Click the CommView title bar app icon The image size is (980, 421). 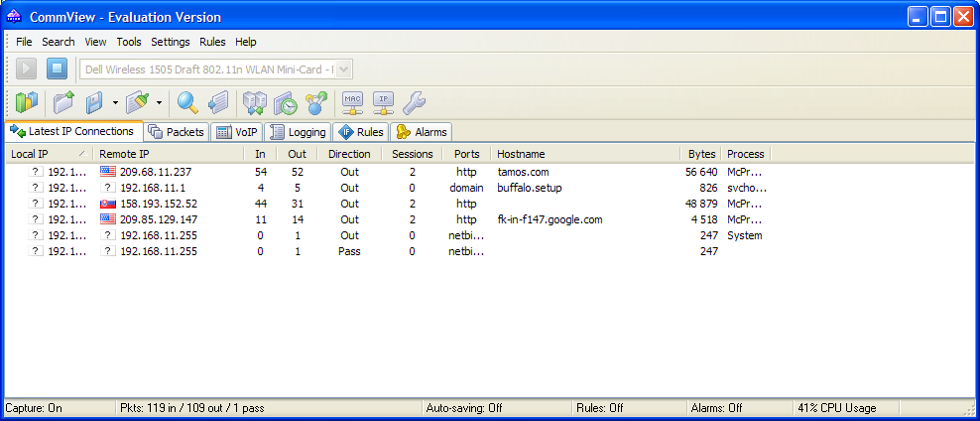click(14, 17)
